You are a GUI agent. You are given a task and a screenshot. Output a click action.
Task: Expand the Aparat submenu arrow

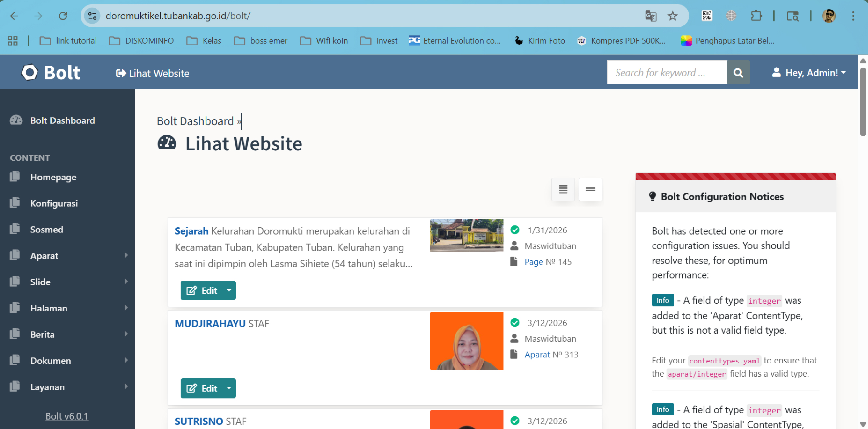click(126, 255)
